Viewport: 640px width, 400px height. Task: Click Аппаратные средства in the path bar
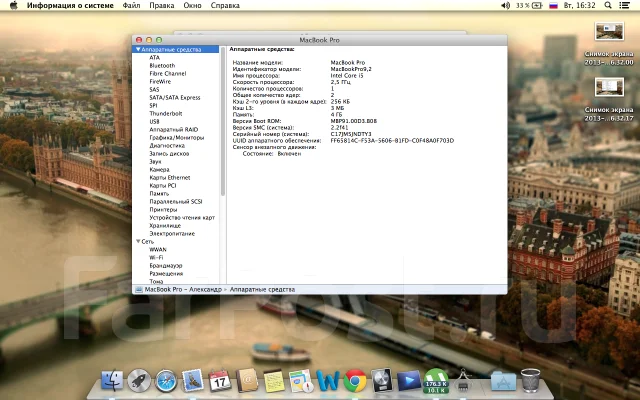262,289
